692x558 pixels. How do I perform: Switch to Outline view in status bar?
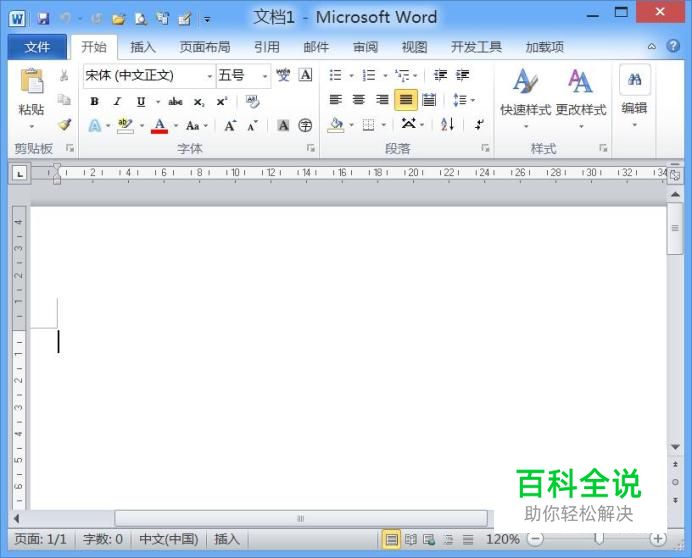click(x=449, y=539)
